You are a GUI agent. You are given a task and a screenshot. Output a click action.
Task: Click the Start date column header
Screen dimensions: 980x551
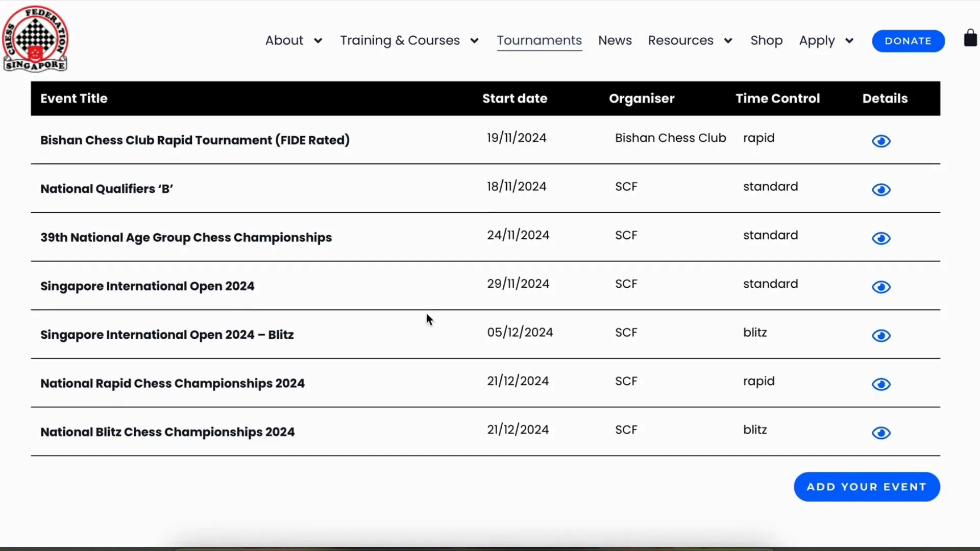[514, 98]
